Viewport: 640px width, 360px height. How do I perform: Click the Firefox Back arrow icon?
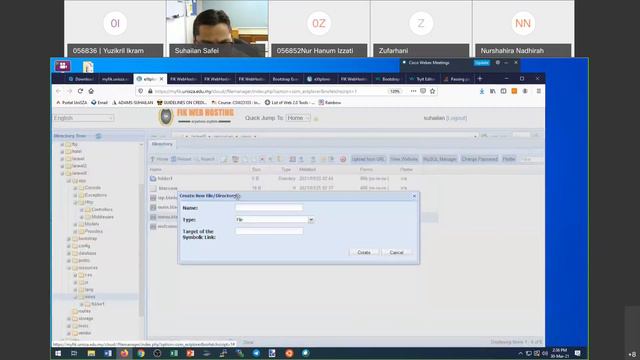(x=59, y=91)
